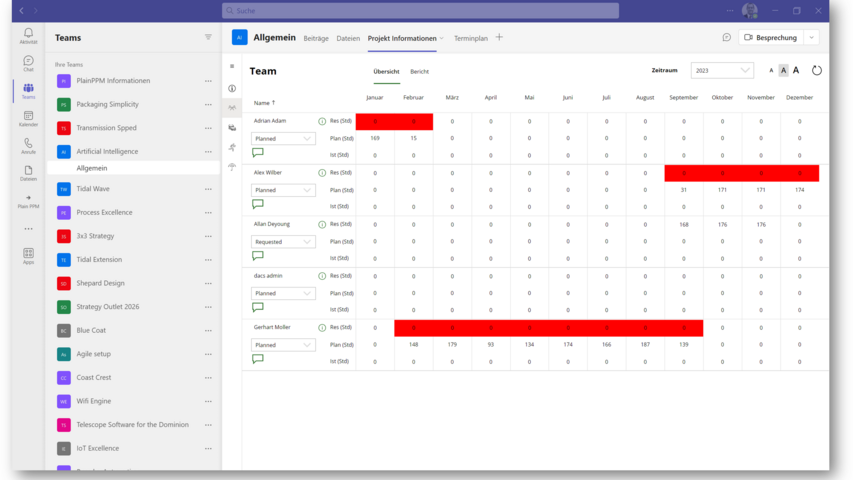Screen dimensions: 853x480
Task: Click the refresh icon next to font sizes
Action: coord(816,71)
